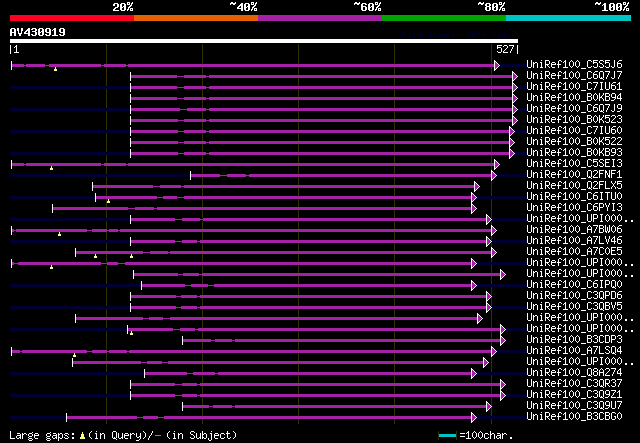The image size is (640, 443).
Task: Click the arrowhead ending the UniRef100_A7C0E5 alignment
Action: [x=494, y=253]
